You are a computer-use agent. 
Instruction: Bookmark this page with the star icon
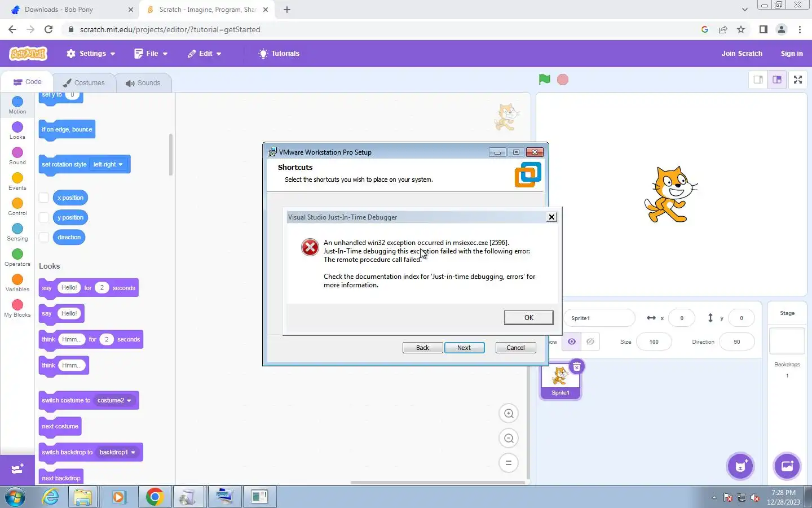[x=741, y=29]
